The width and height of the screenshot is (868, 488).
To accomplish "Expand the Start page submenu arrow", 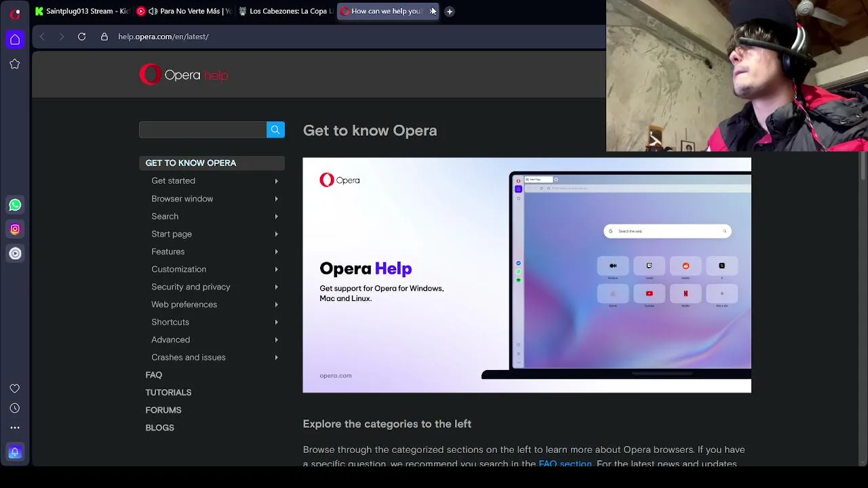I will pos(276,234).
